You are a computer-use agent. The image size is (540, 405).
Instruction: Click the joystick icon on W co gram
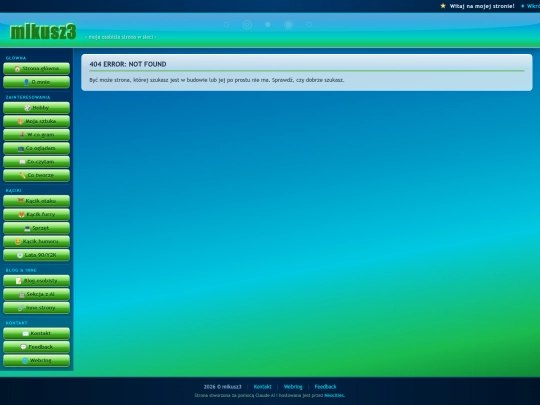(22, 135)
